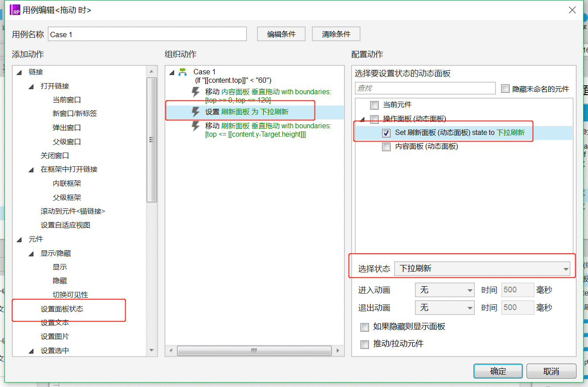The width and height of the screenshot is (588, 387).
Task: Click the Case 1 condition text
Action: [x=233, y=80]
